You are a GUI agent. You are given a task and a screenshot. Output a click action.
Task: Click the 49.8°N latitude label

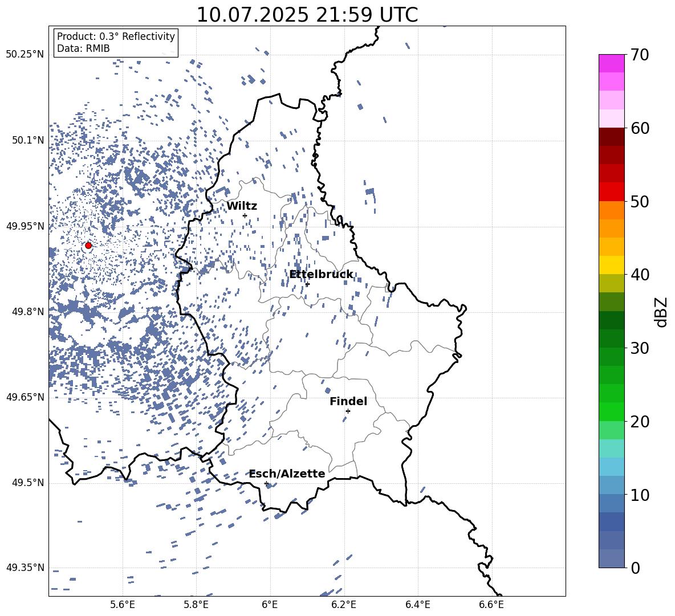point(28,312)
